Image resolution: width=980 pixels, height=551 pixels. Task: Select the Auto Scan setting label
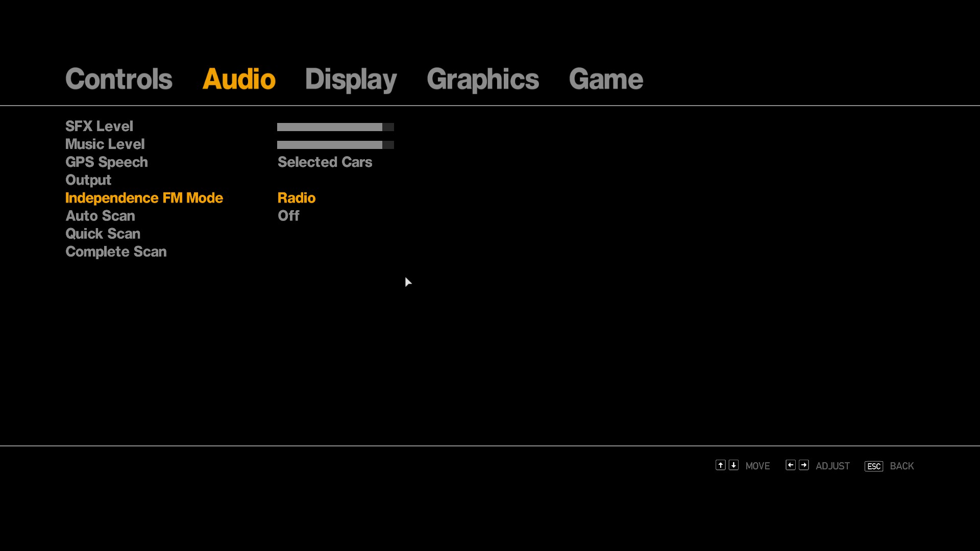pos(100,216)
